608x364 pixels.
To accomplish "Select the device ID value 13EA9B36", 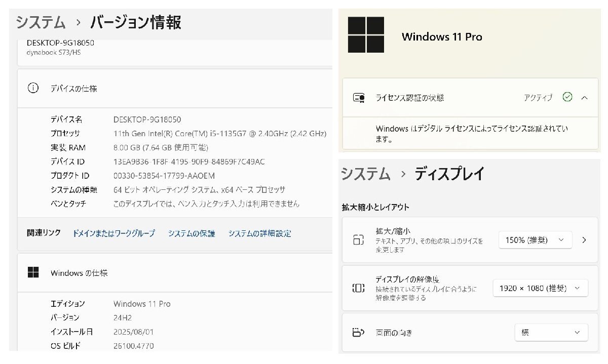I will tap(189, 162).
